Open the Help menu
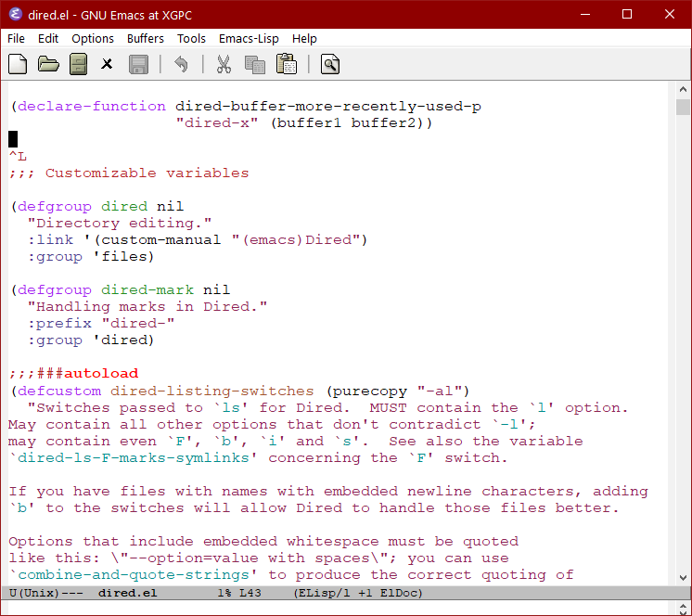 [304, 39]
